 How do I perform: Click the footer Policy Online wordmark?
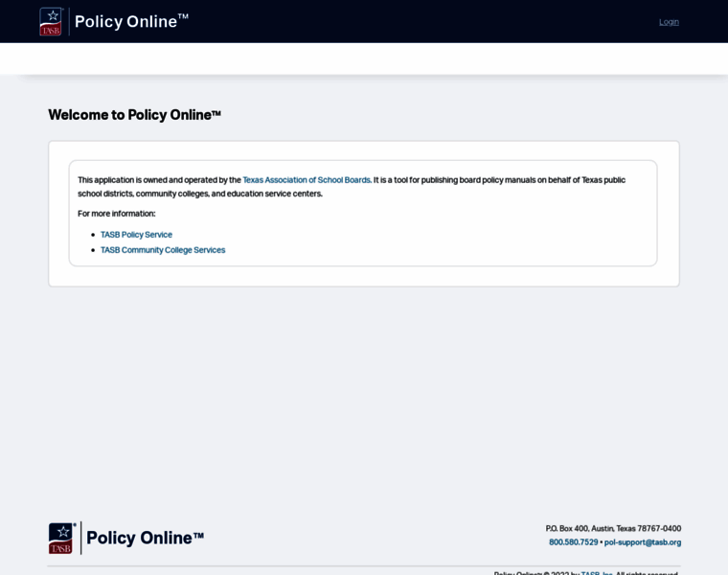[x=145, y=538]
